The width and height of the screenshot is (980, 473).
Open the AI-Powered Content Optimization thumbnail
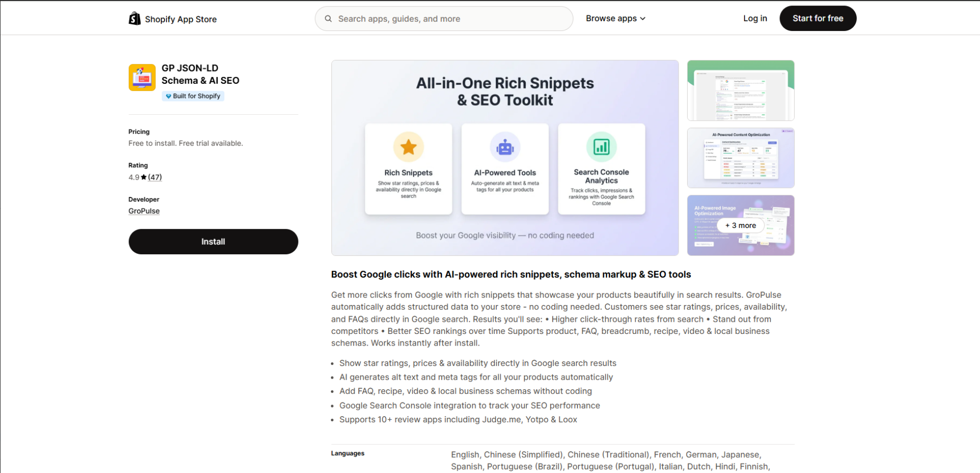coord(740,158)
